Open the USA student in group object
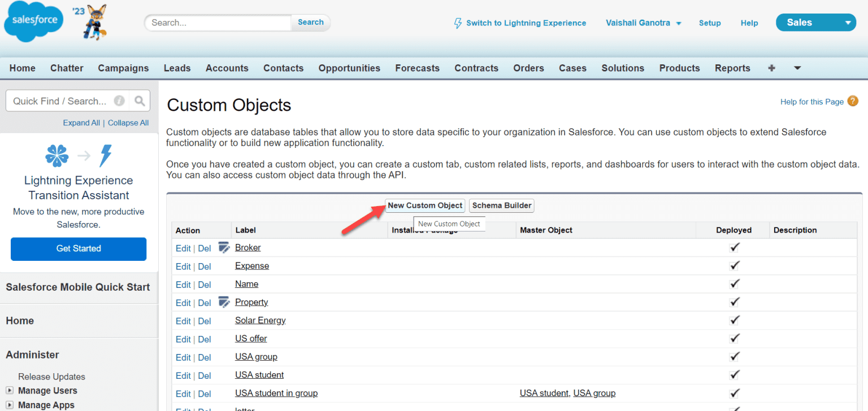 [x=276, y=393]
